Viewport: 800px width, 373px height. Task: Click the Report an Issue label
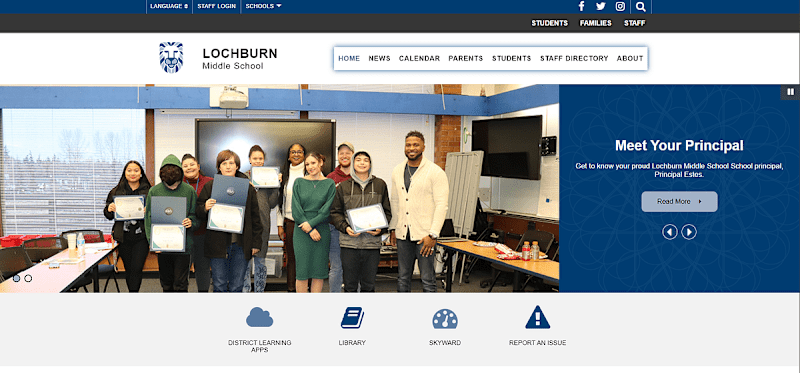tap(537, 343)
